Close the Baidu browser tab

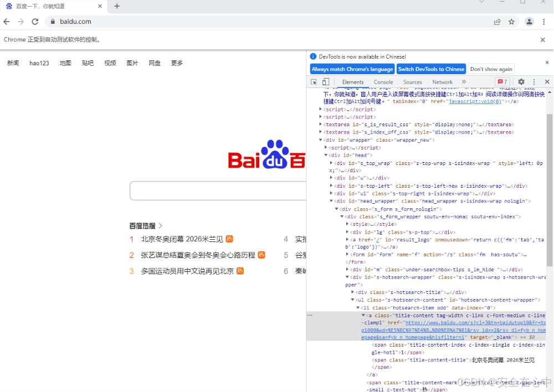[x=100, y=6]
